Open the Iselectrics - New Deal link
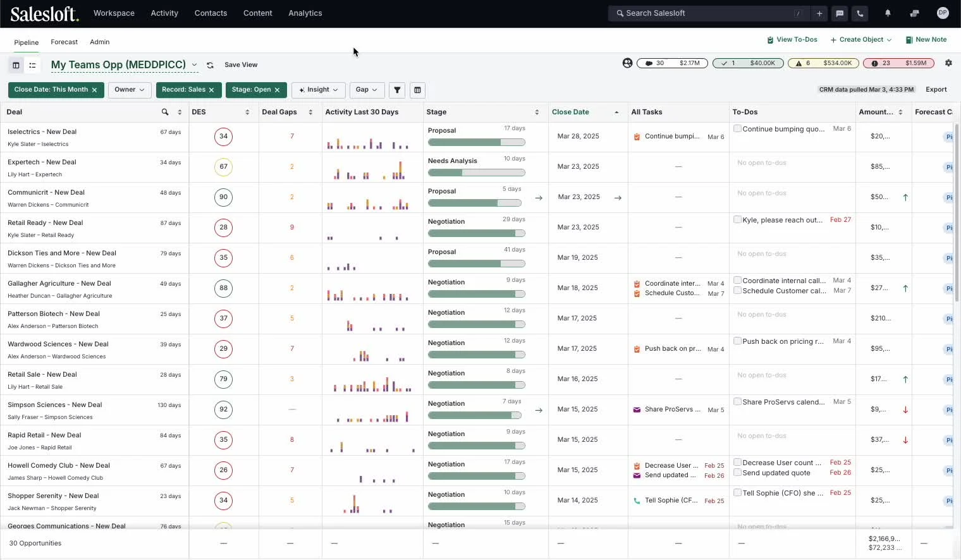Image resolution: width=961 pixels, height=560 pixels. pos(42,132)
